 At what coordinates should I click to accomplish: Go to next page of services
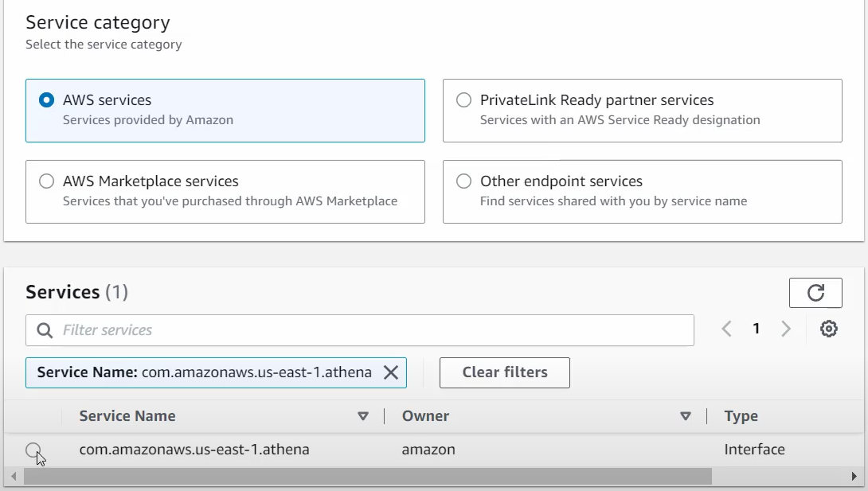(786, 329)
